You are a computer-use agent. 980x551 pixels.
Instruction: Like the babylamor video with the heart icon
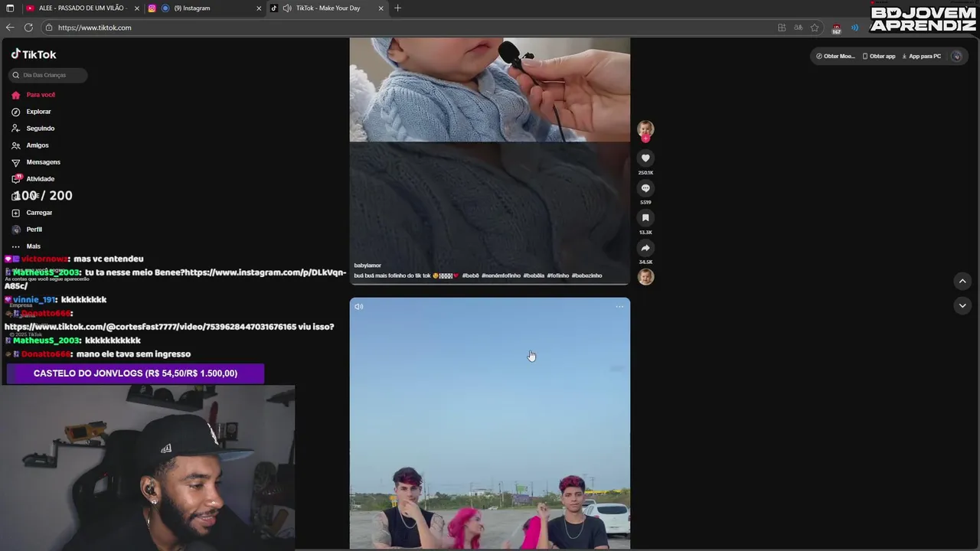[645, 158]
